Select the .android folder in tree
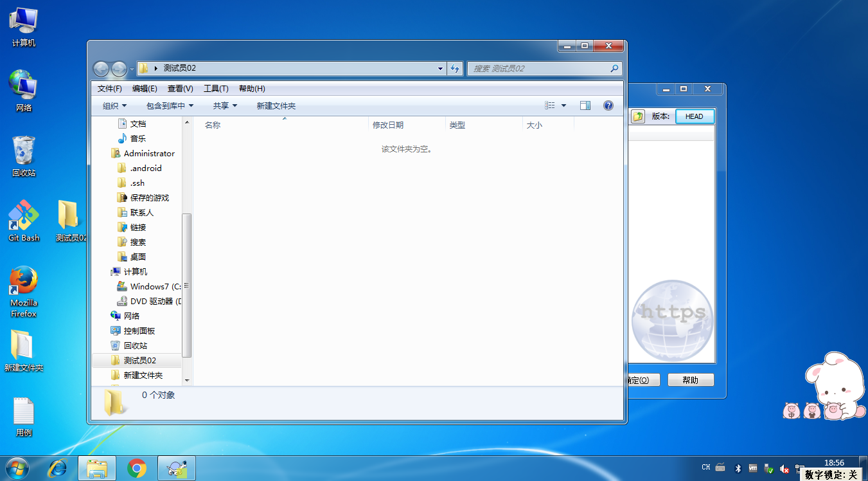Viewport: 868px width, 481px height. [x=139, y=168]
